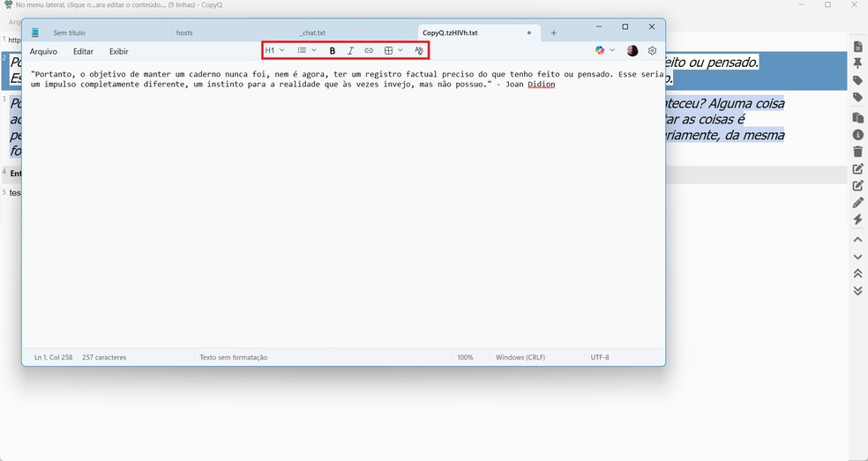This screenshot has height=461, width=868.
Task: Open the Windows (CRLF) line ending selector
Action: click(x=520, y=358)
